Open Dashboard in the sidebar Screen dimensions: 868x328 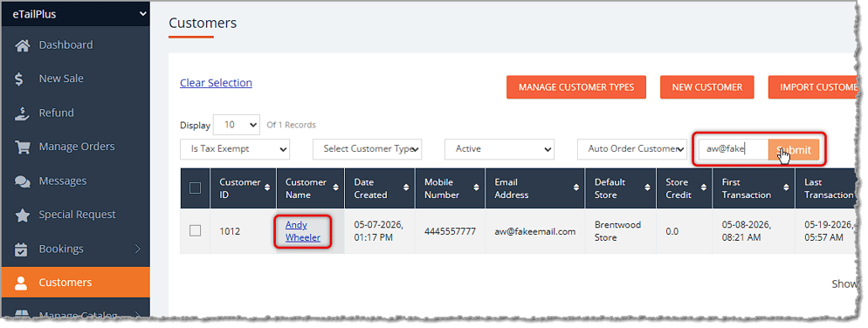pos(75,44)
